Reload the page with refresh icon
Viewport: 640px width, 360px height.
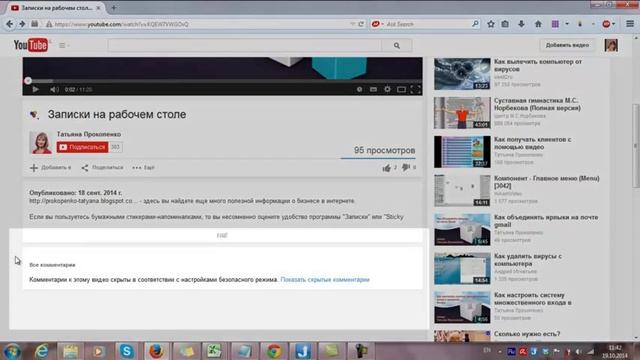pos(361,24)
